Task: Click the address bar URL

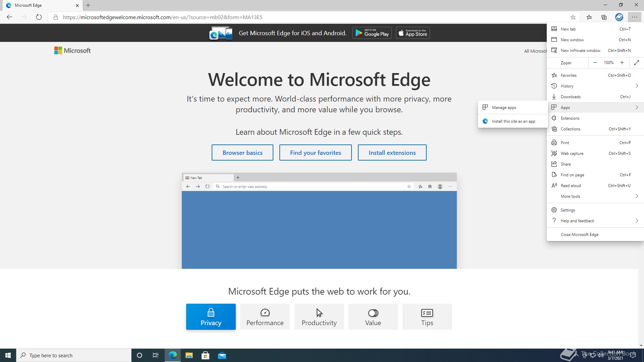Action: click(x=163, y=17)
